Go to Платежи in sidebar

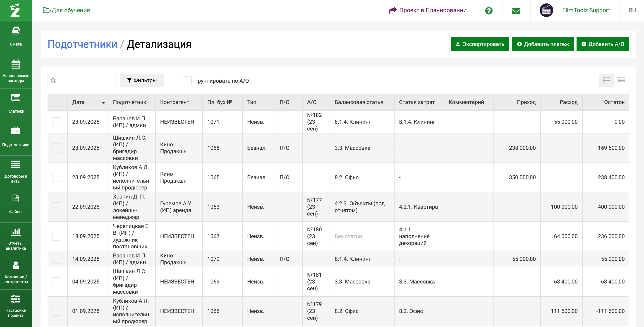pyautogui.click(x=16, y=104)
